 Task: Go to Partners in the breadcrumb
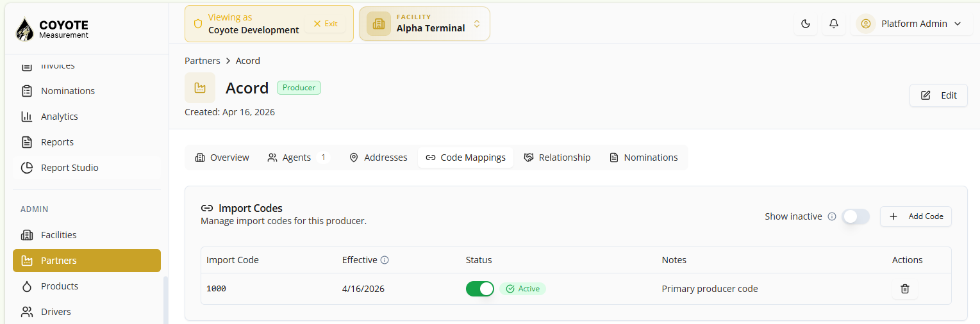202,61
